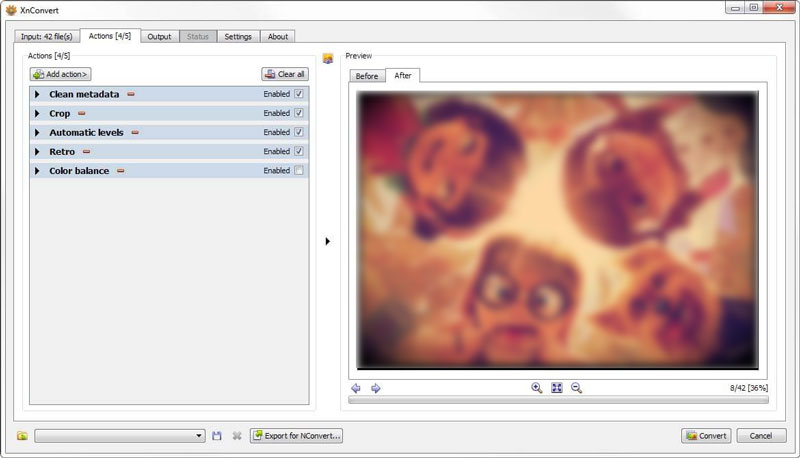This screenshot has height=458, width=800.
Task: Expand the Color balance action settings
Action: coord(37,171)
